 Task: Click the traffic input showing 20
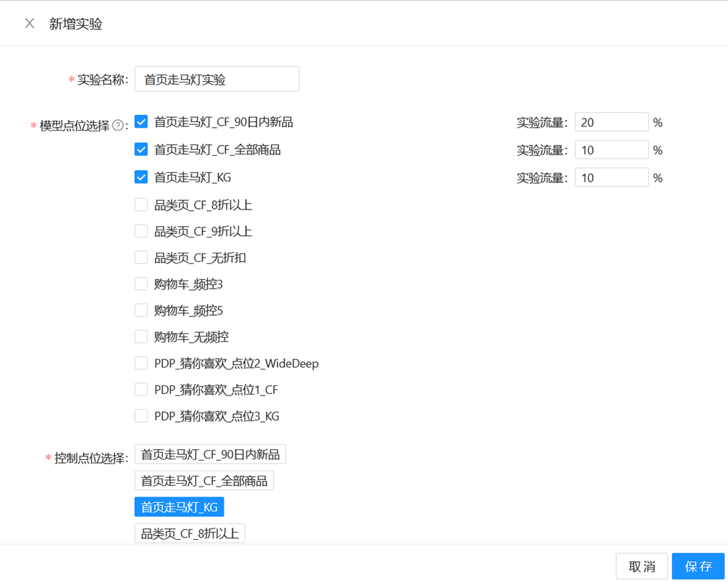point(611,122)
